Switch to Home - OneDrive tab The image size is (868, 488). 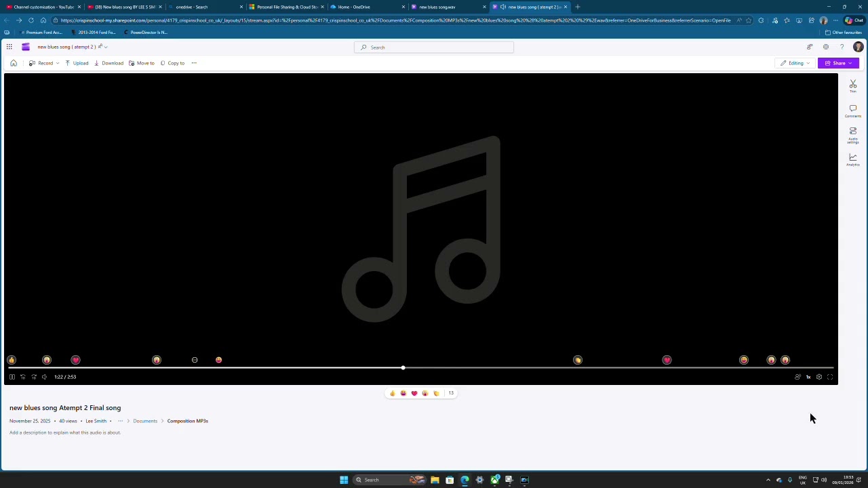(x=367, y=7)
